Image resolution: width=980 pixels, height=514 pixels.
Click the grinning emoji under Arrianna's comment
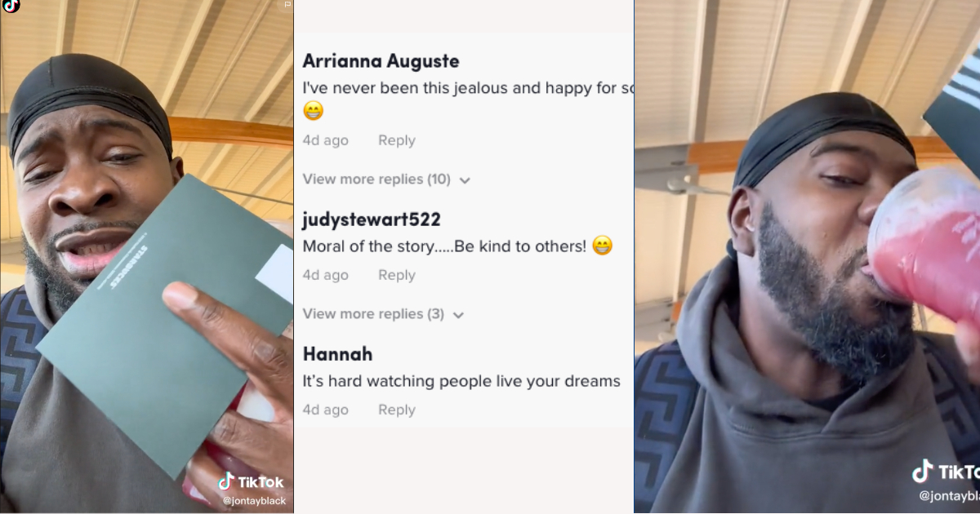pos(313,111)
